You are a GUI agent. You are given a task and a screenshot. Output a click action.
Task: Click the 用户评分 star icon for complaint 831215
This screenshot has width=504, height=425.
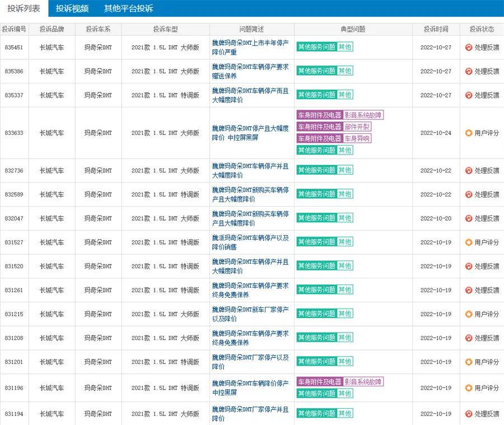pos(469,314)
